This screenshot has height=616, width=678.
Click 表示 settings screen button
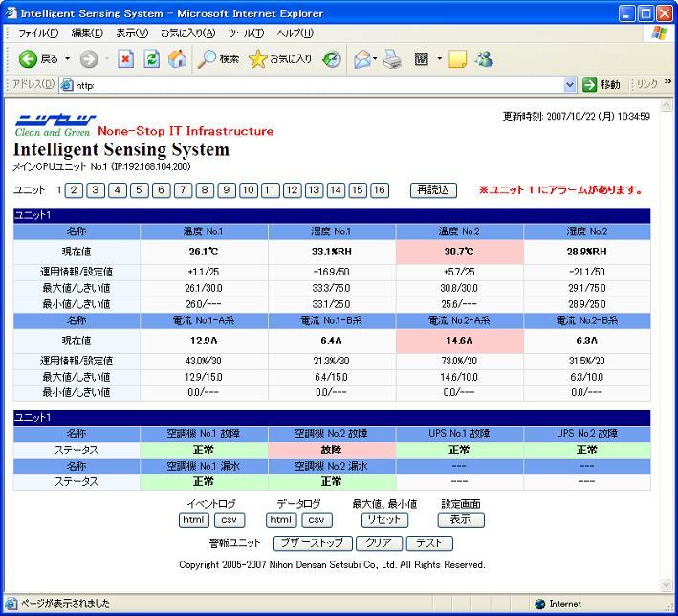461,520
